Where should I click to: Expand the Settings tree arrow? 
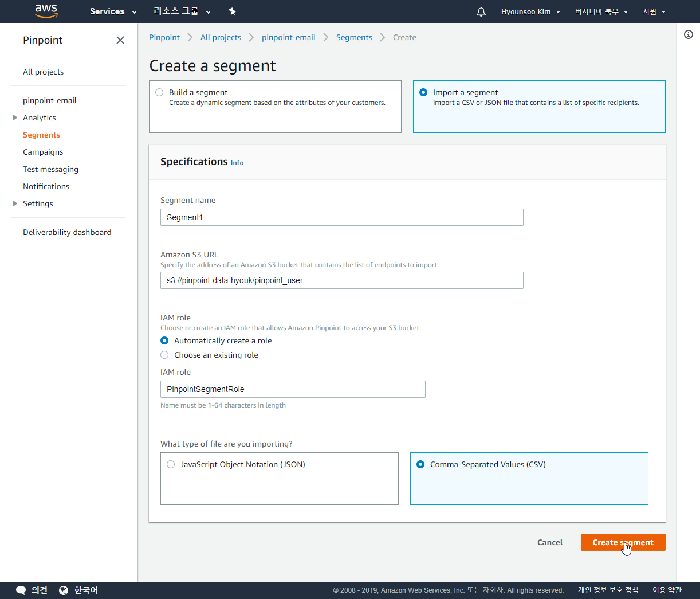(15, 203)
